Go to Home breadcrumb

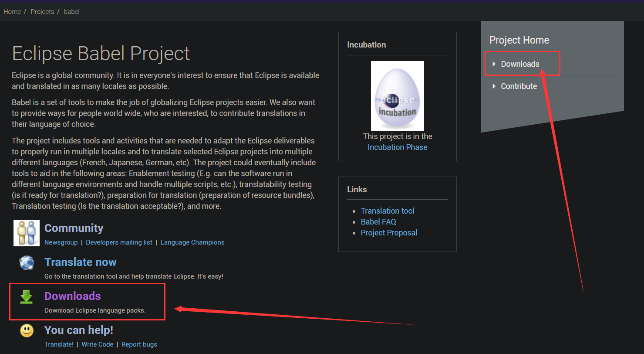12,12
